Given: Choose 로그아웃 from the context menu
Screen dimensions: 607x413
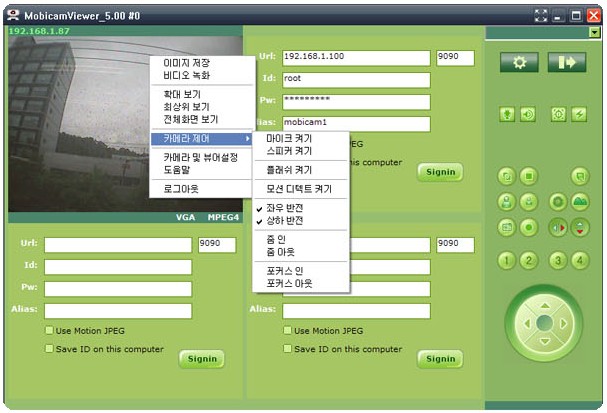Looking at the screenshot, I should 201,189.
